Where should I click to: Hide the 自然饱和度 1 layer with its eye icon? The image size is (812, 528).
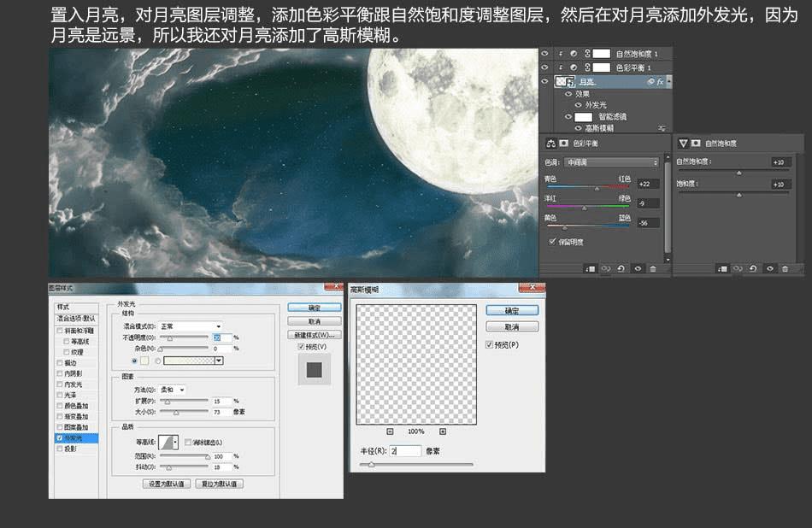click(x=545, y=54)
